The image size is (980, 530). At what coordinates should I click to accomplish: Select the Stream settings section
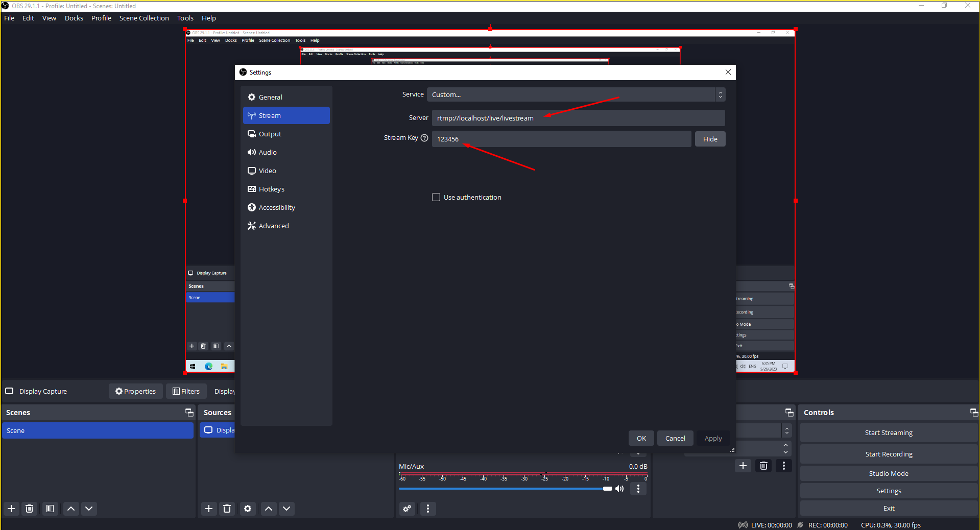(x=286, y=115)
